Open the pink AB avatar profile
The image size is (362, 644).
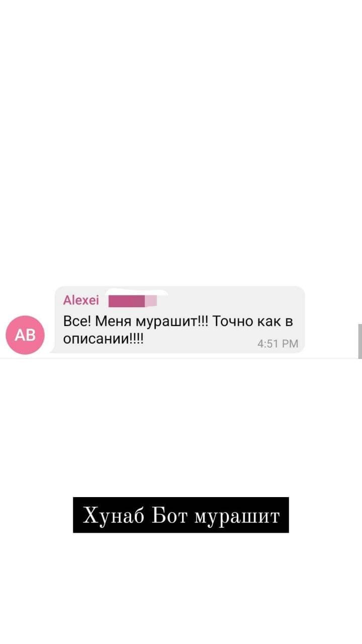(x=25, y=335)
